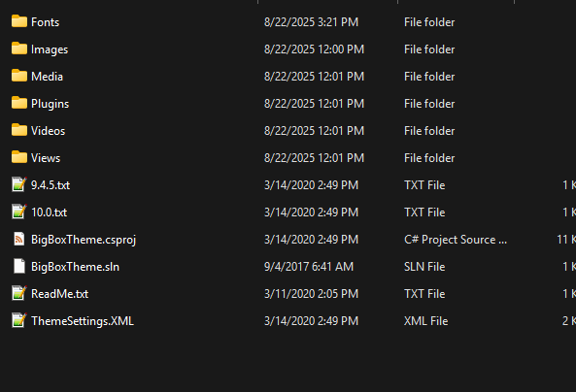Viewport: 576px width, 392px height.
Task: Click the Views folder icon
Action: [19, 157]
